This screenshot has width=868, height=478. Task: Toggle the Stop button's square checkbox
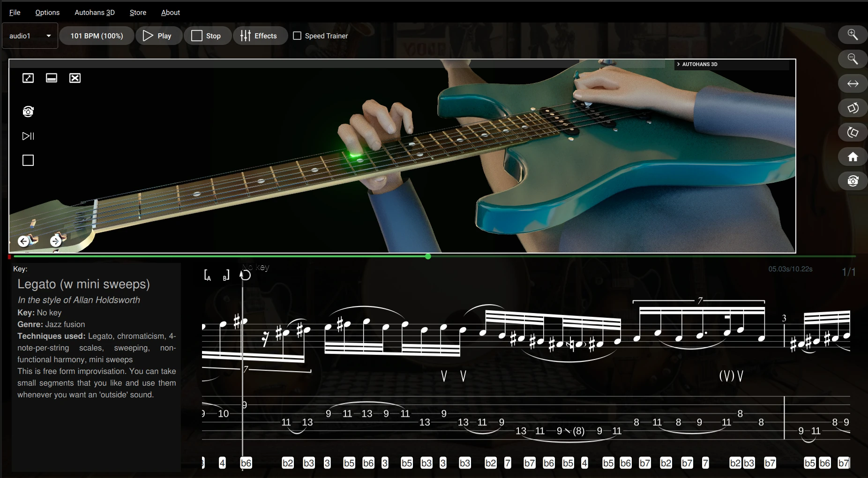point(197,35)
